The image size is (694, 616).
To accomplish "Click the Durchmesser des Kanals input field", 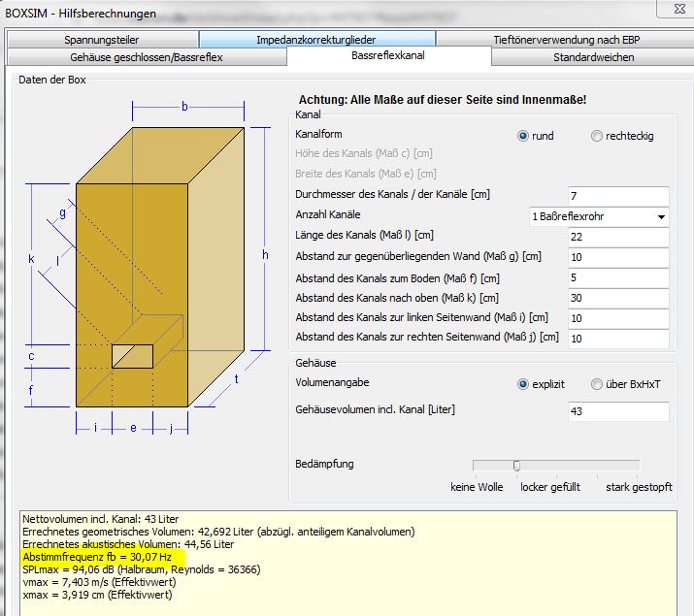I will 617,196.
